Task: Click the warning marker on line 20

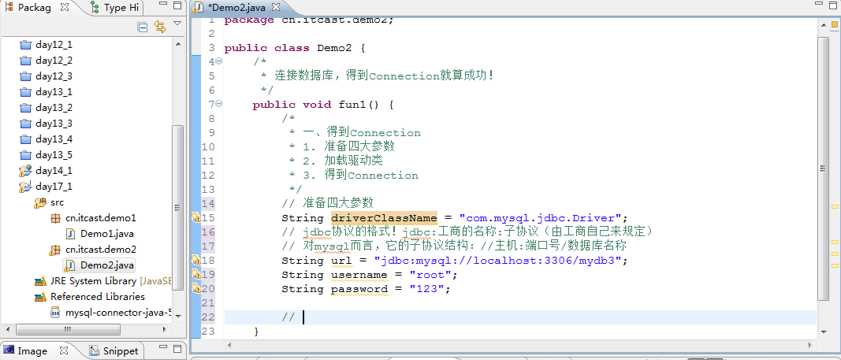Action: click(196, 289)
